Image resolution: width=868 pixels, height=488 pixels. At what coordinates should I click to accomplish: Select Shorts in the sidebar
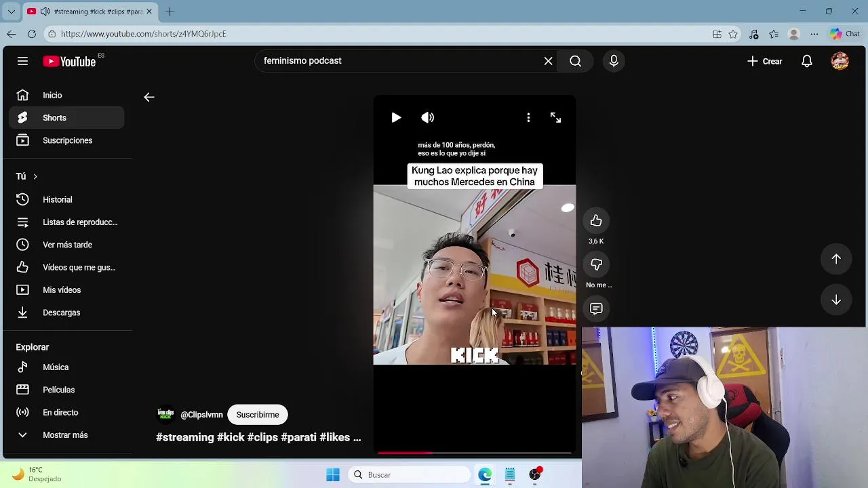(66, 118)
